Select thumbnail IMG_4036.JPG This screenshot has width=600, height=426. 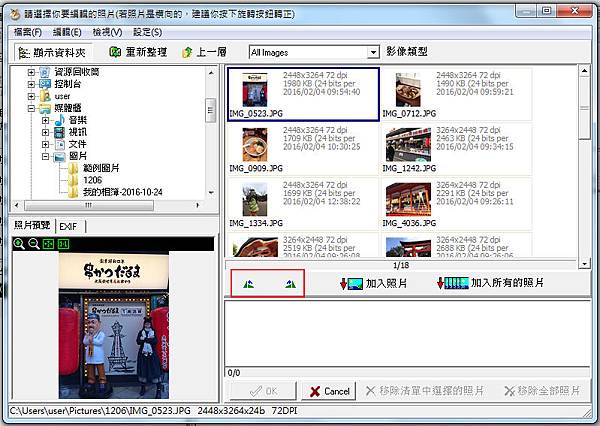click(x=457, y=204)
